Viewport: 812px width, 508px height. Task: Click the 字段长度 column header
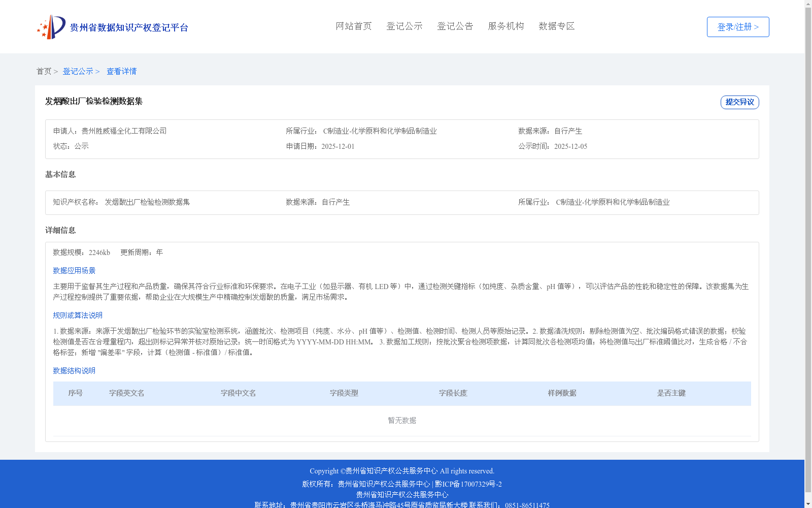click(453, 393)
